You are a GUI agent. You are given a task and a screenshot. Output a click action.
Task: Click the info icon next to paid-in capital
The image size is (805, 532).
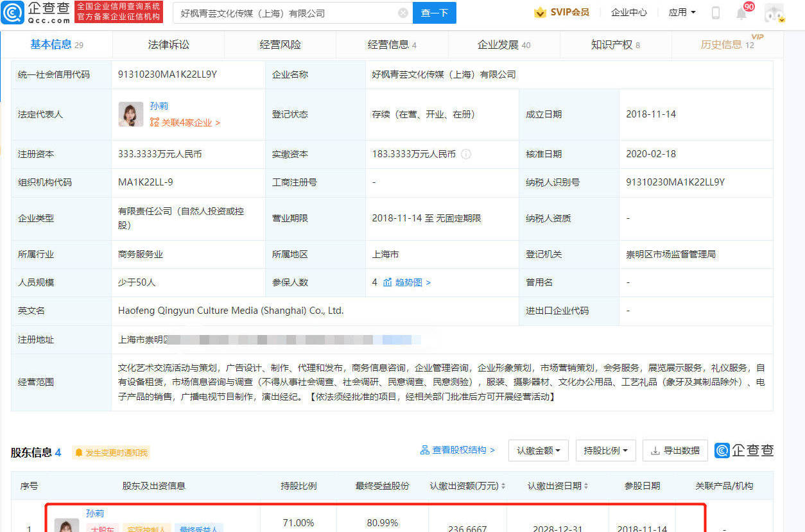[466, 154]
